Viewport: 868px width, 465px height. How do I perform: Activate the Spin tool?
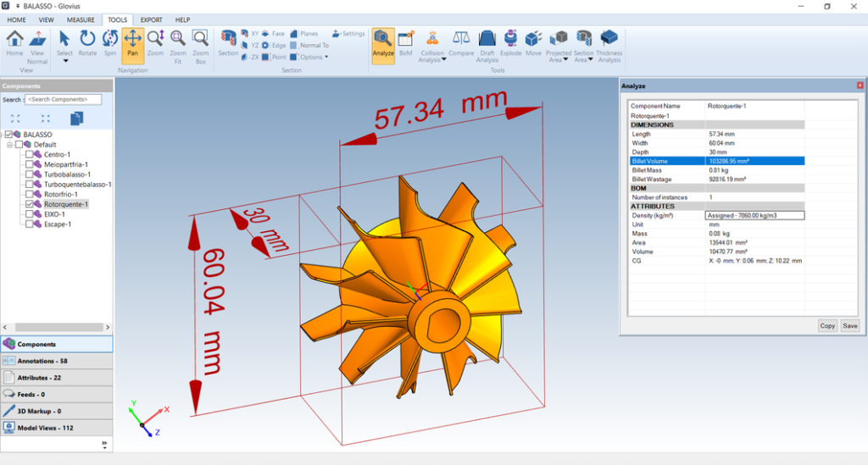pos(110,43)
